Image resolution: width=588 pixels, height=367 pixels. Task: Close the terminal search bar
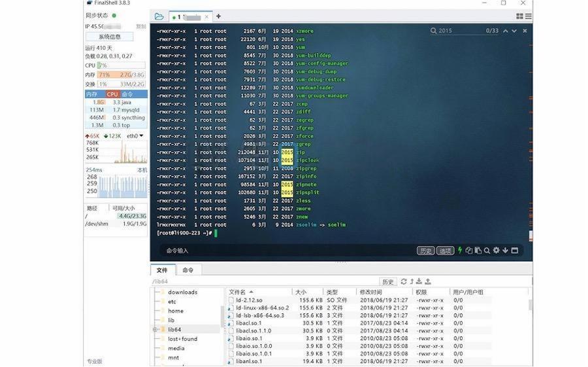pos(525,31)
